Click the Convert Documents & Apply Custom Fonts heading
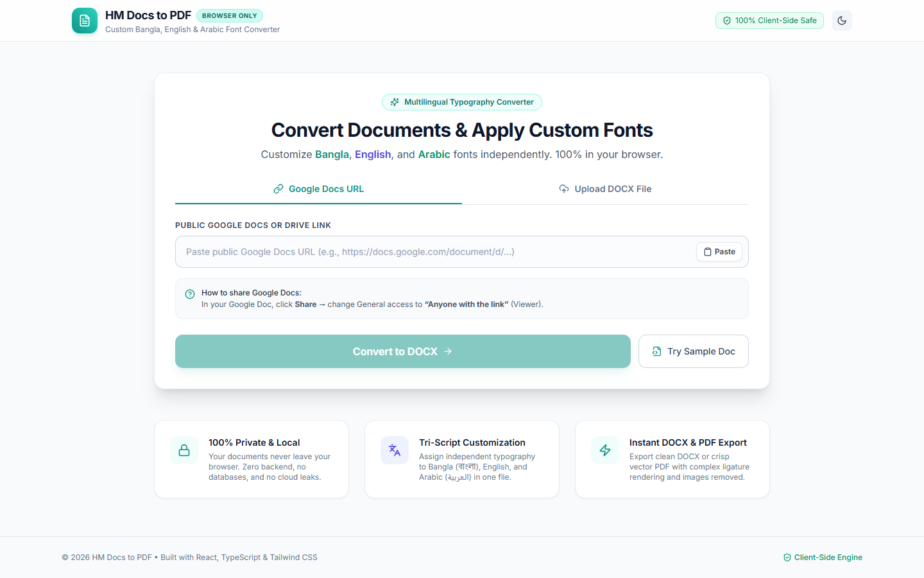924x578 pixels. tap(462, 130)
